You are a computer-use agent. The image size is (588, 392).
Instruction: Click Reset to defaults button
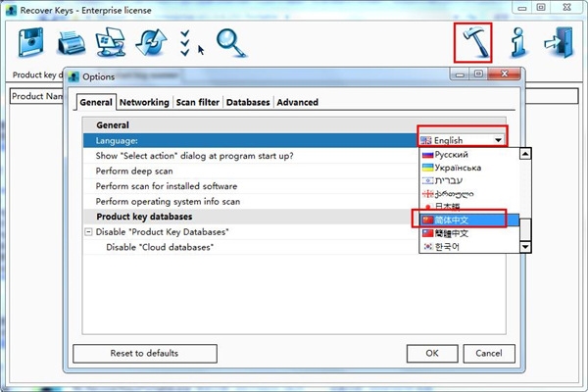(145, 354)
